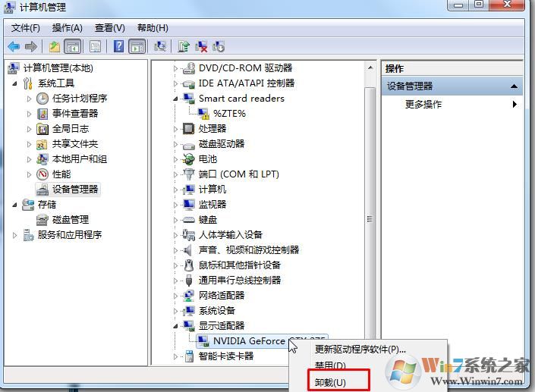
Task: Select the 性能 tree item
Action: pos(61,174)
